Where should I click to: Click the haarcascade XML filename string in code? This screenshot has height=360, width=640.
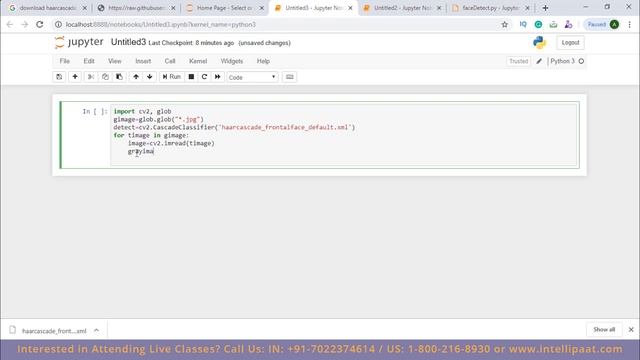pos(285,127)
